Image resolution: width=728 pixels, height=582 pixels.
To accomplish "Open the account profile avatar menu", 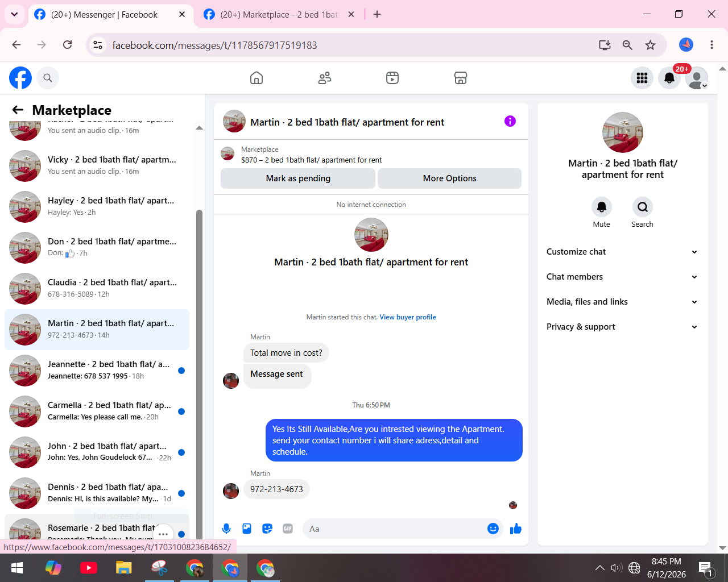I will pyautogui.click(x=697, y=78).
